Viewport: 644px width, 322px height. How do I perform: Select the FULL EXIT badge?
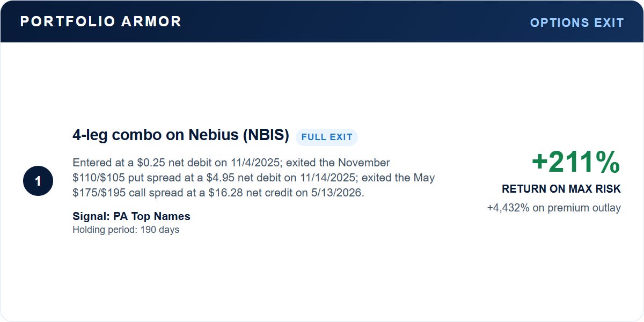tap(327, 137)
